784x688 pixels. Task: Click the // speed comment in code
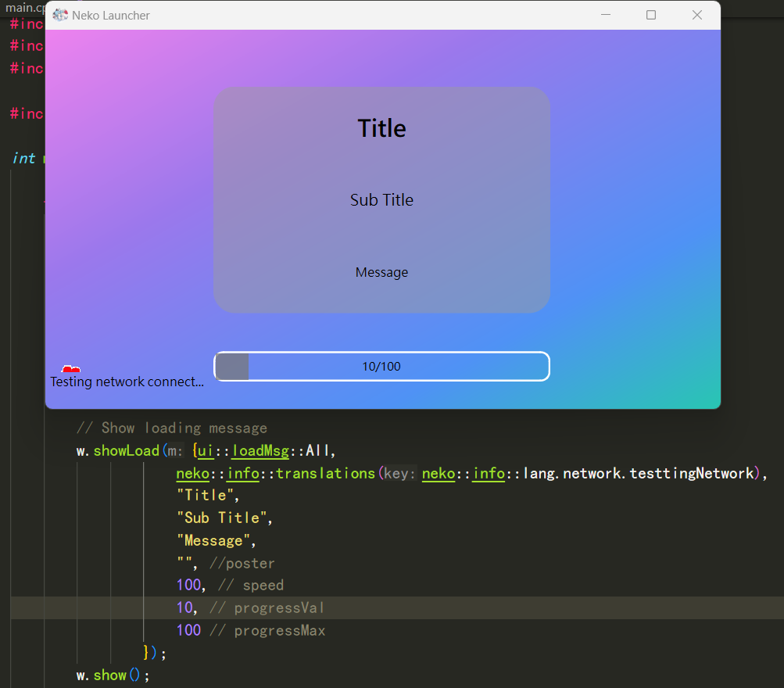click(x=251, y=586)
